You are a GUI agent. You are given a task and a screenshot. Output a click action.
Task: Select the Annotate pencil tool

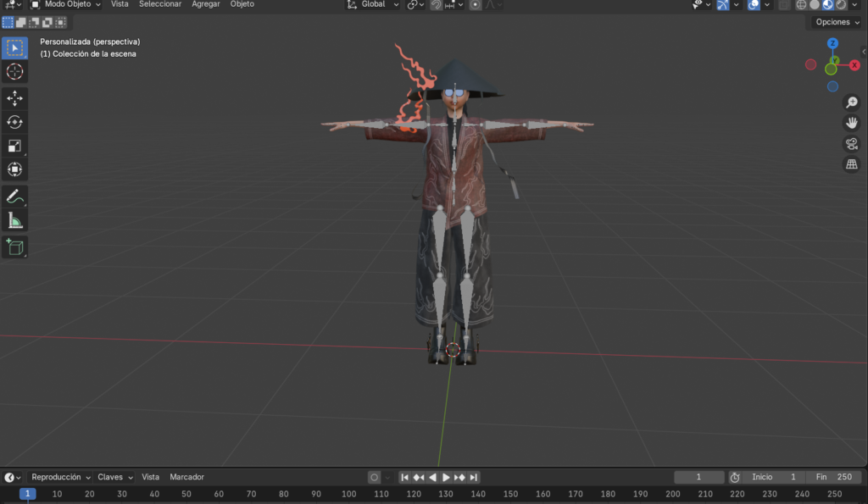point(14,197)
